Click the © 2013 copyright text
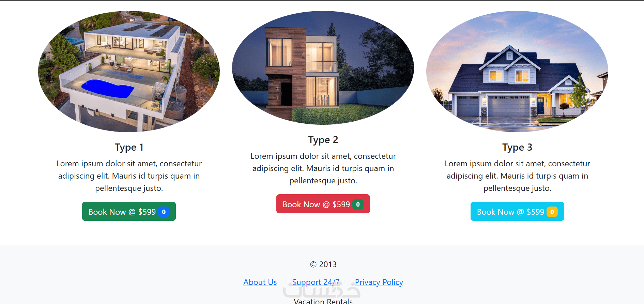 click(323, 264)
